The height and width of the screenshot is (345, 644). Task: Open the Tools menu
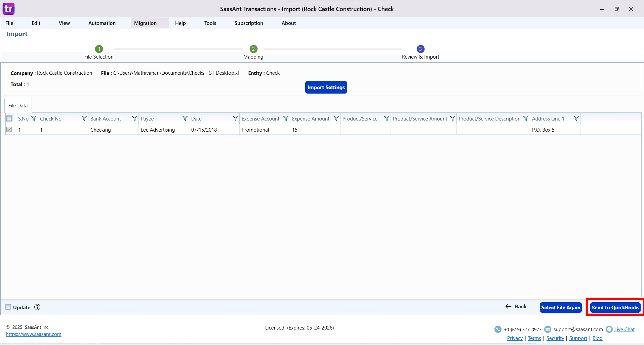click(x=210, y=23)
